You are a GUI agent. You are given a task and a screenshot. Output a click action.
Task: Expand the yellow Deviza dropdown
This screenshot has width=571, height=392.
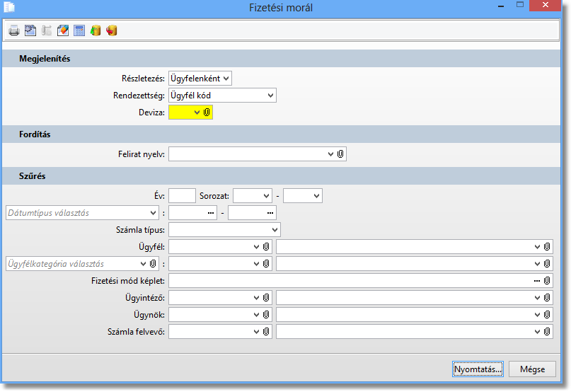[197, 113]
